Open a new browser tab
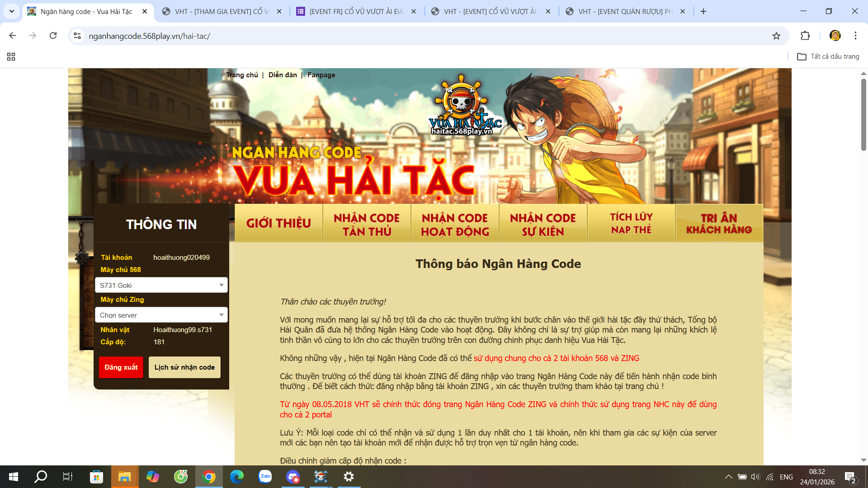The image size is (868, 488). coord(703,11)
